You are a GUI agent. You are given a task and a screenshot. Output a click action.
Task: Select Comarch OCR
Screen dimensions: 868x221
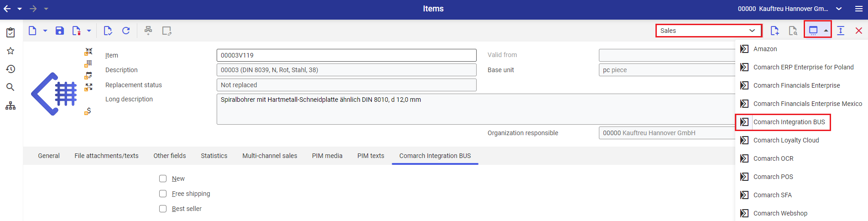(801, 158)
